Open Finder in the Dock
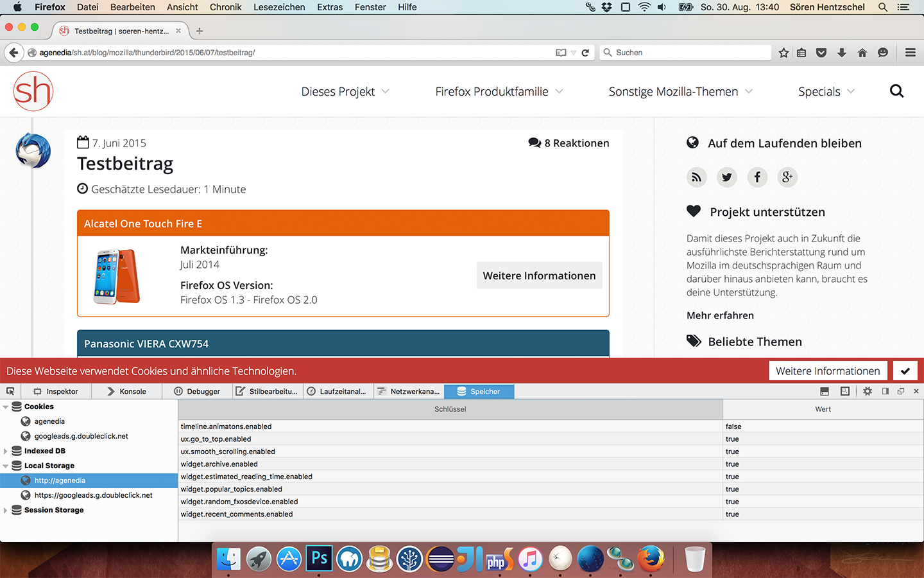Image resolution: width=924 pixels, height=578 pixels. coord(228,558)
